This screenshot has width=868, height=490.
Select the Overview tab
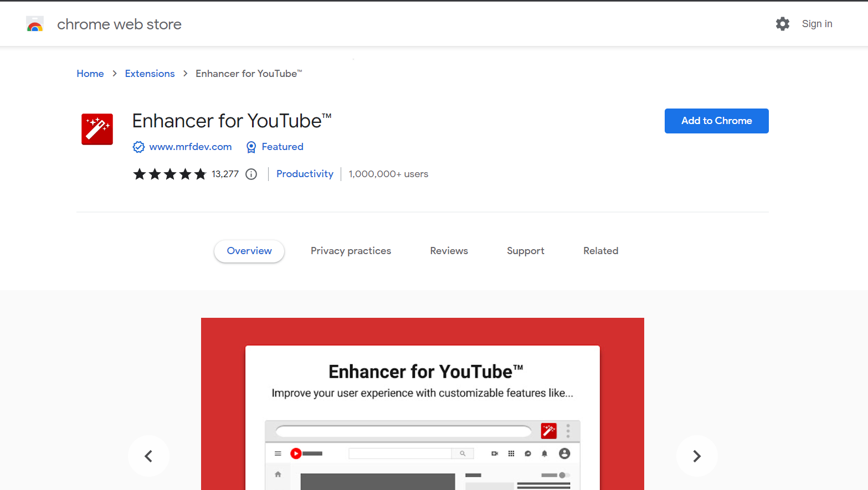(249, 250)
